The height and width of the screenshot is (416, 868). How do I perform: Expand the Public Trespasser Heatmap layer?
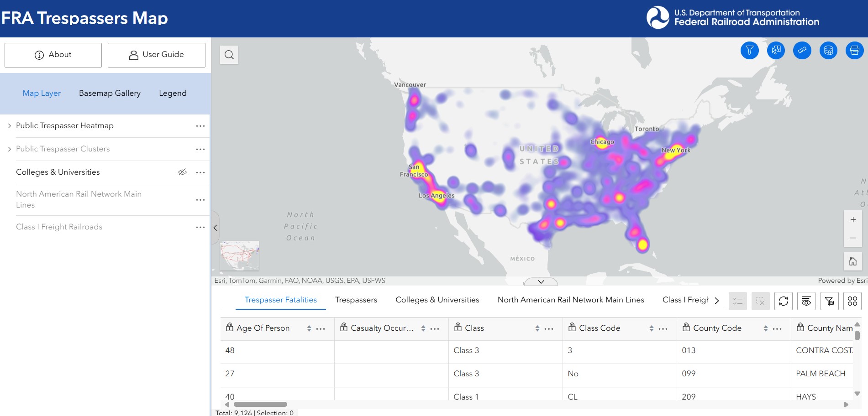[x=10, y=125]
